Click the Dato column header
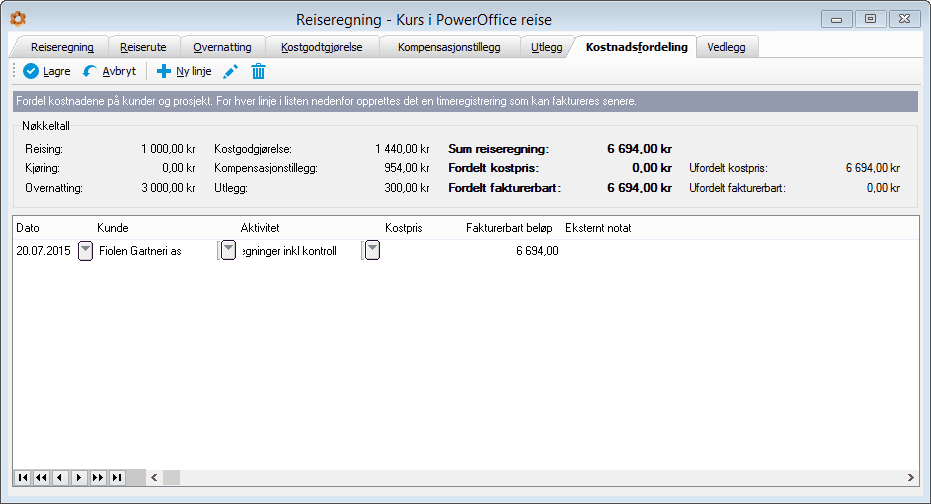931x504 pixels. point(28,228)
